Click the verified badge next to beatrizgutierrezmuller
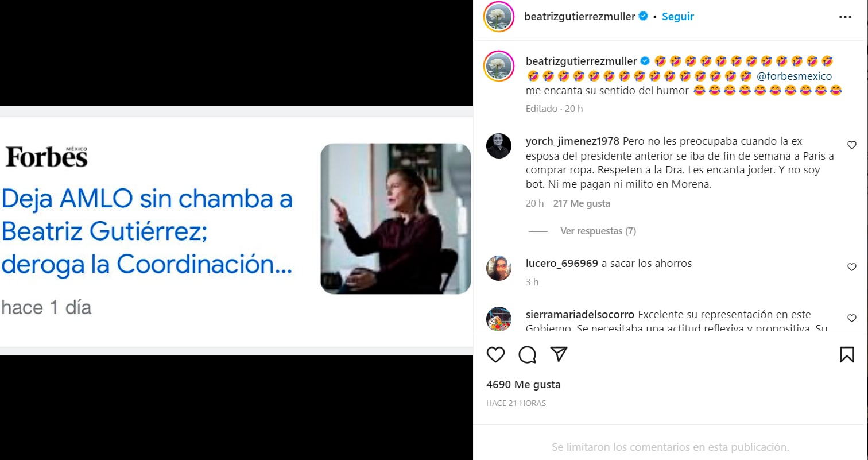The height and width of the screenshot is (460, 868). 644,17
